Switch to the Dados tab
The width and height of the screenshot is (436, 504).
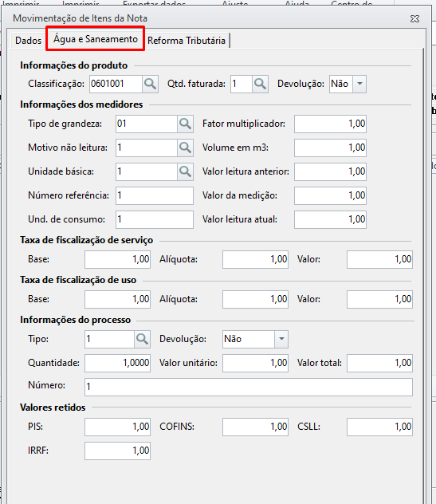click(x=28, y=41)
